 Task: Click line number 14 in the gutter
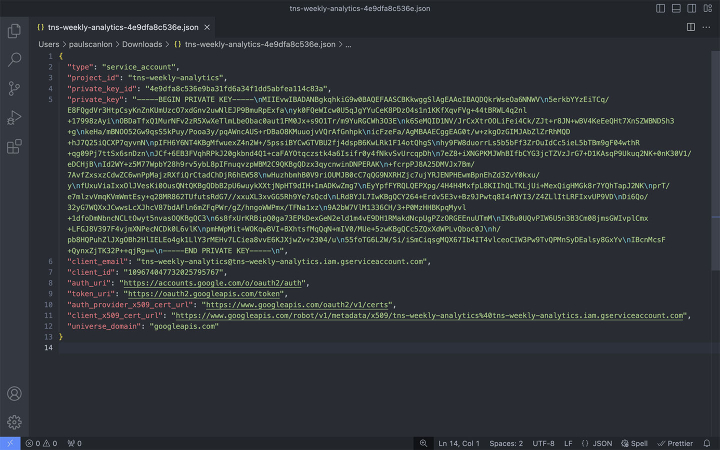coord(48,348)
